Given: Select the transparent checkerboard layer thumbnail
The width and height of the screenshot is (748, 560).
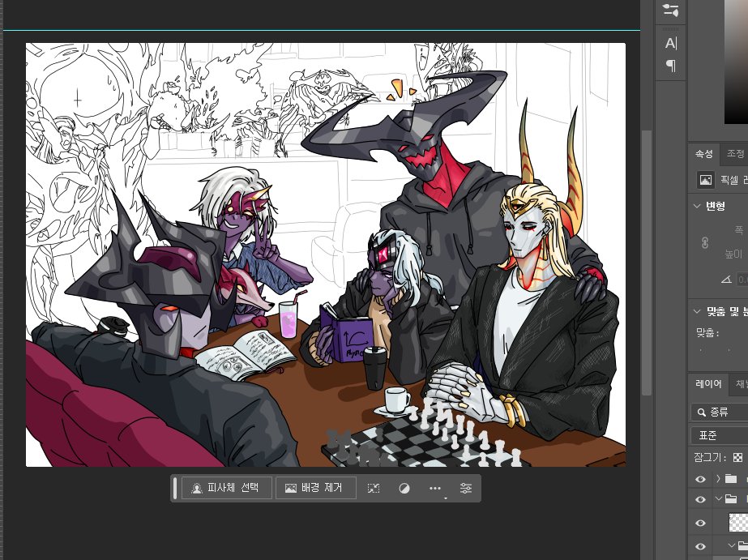Looking at the screenshot, I should pyautogui.click(x=738, y=523).
